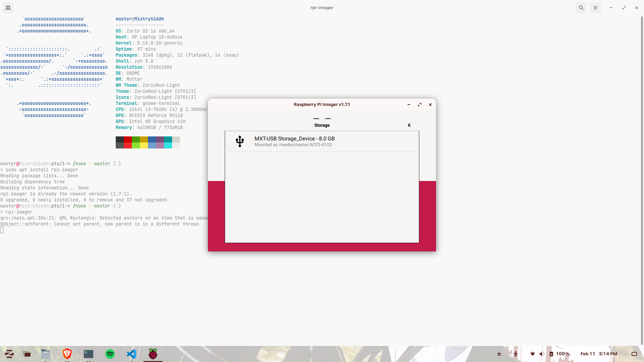644x362 pixels.
Task: Click the 'OS: Zorin OS 16 x86_64' line
Action: (x=145, y=31)
